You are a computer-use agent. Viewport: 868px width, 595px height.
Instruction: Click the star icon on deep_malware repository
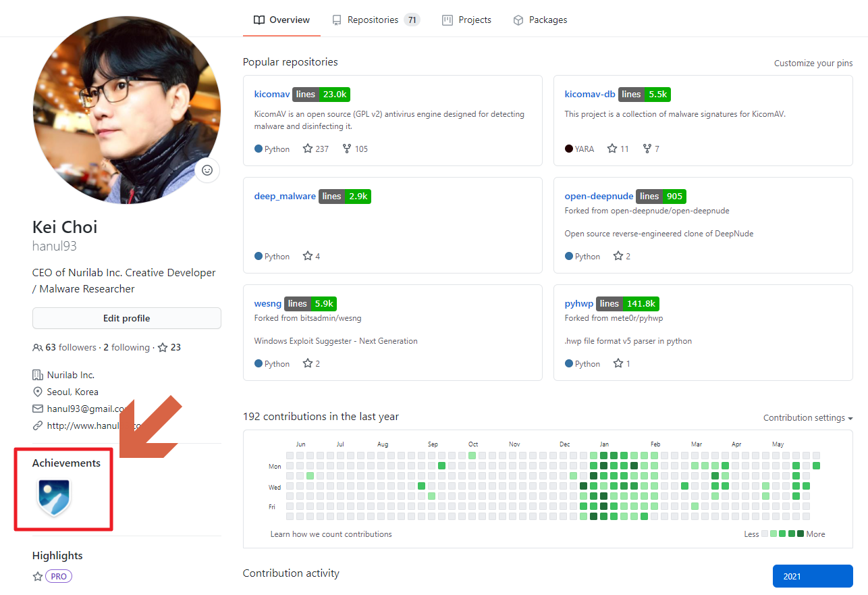(308, 256)
